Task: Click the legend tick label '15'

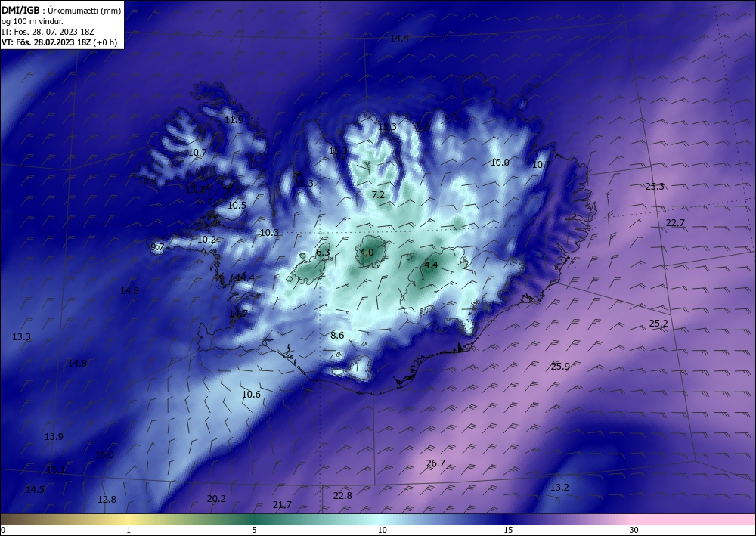Action: (x=508, y=530)
